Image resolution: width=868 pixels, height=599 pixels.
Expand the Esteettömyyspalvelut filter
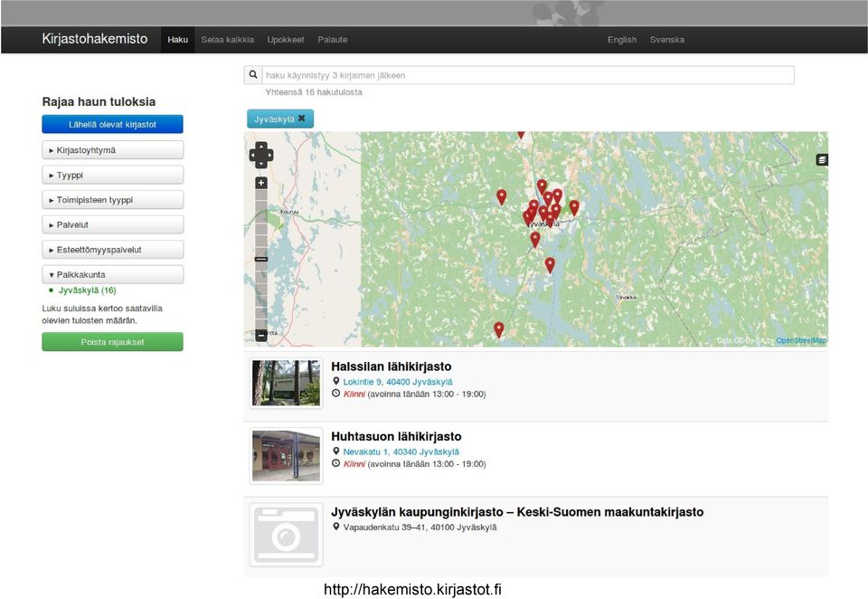coord(113,250)
